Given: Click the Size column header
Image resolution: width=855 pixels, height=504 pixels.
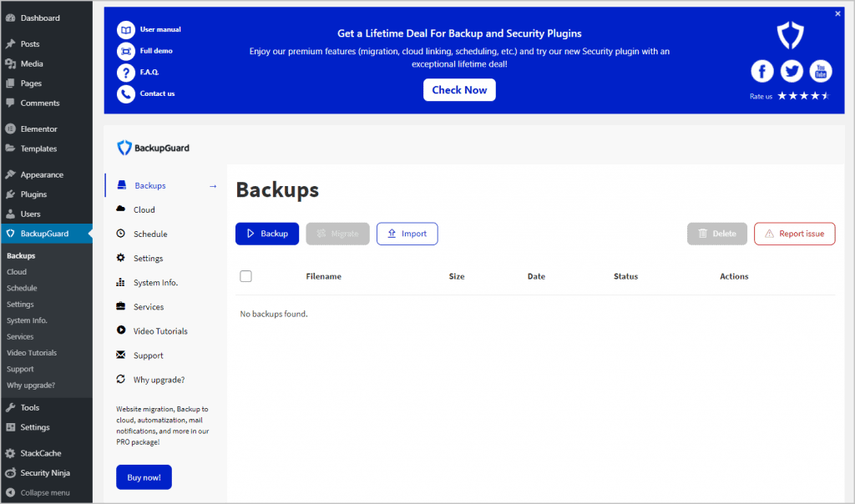Looking at the screenshot, I should 457,276.
